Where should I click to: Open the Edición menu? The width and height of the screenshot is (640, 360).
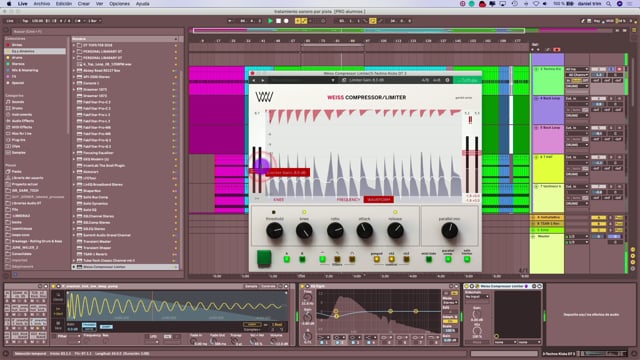(64, 4)
